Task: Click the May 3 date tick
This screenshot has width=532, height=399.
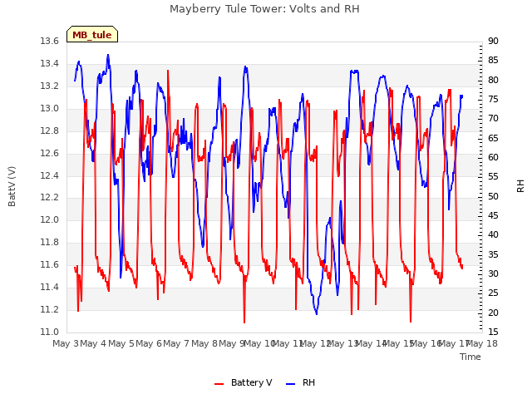Action: [66, 343]
